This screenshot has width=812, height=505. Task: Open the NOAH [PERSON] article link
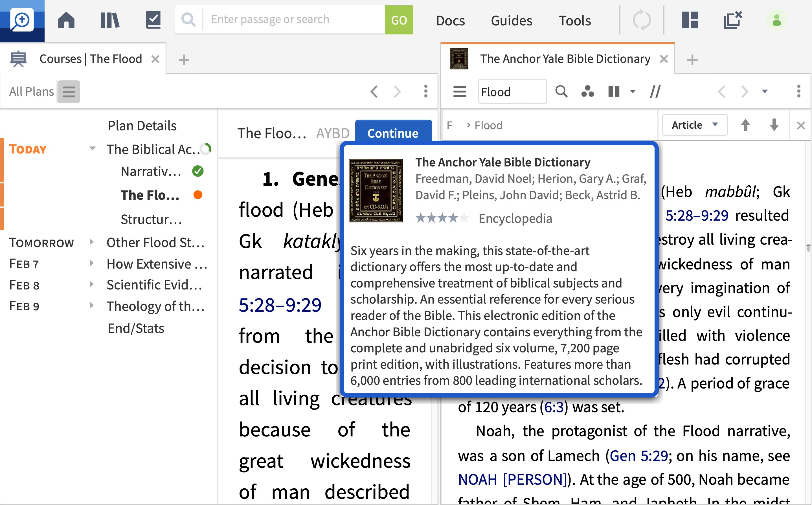pyautogui.click(x=513, y=479)
